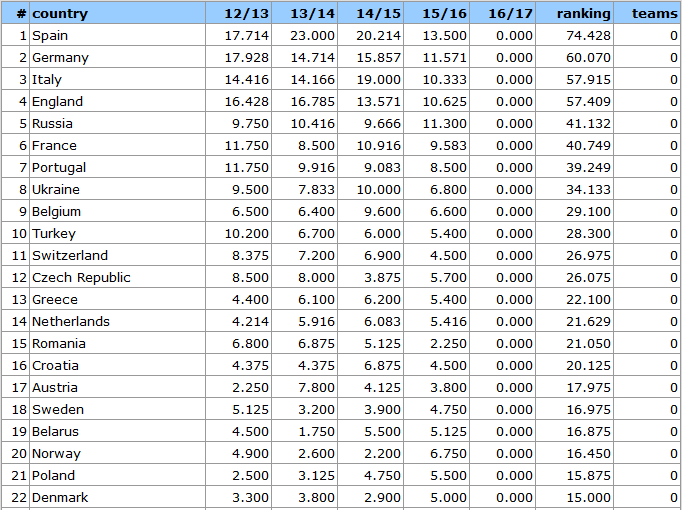Select the Portugal country cell

tap(117, 167)
